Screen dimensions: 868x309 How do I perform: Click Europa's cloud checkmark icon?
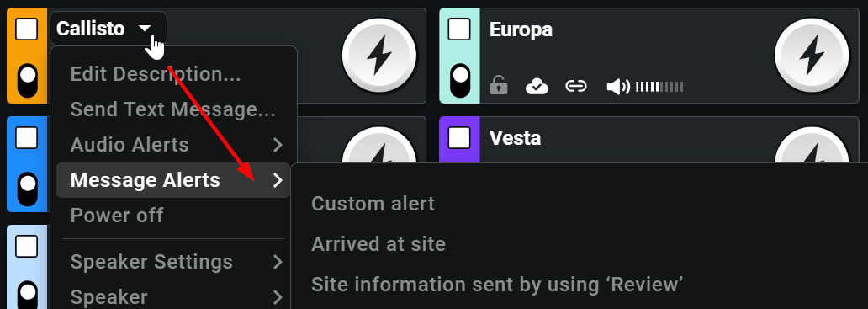coord(537,87)
